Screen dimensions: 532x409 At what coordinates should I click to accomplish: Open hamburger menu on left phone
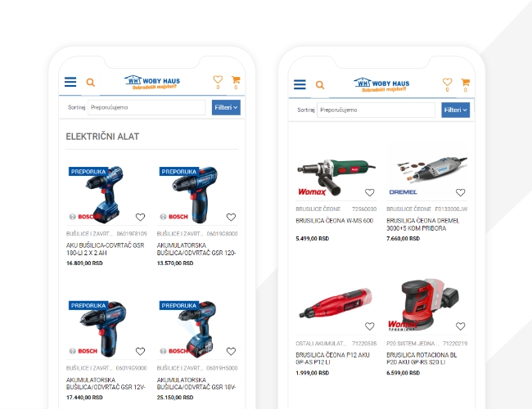(70, 82)
